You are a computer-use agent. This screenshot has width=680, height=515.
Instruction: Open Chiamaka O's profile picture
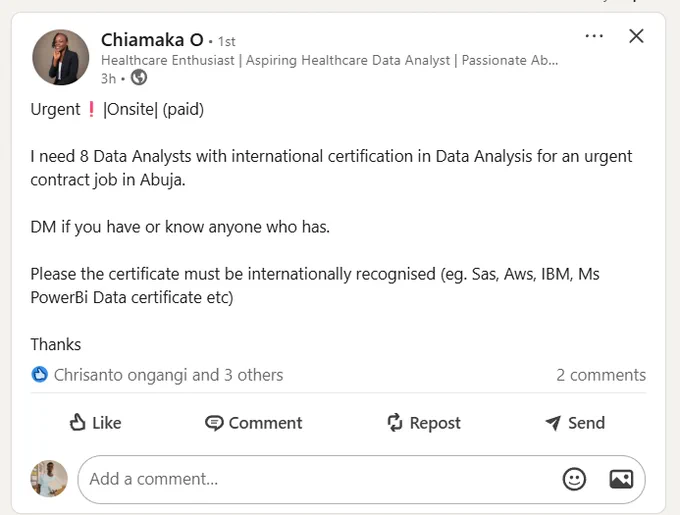point(61,57)
